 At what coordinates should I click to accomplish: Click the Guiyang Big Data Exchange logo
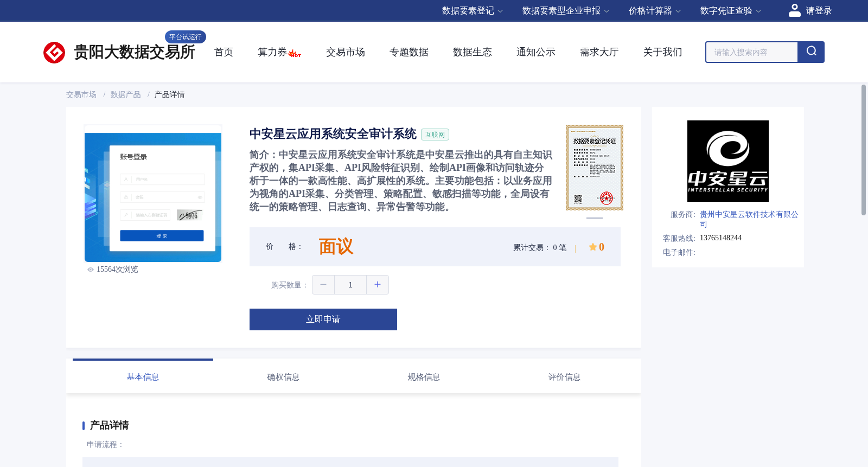coord(119,52)
